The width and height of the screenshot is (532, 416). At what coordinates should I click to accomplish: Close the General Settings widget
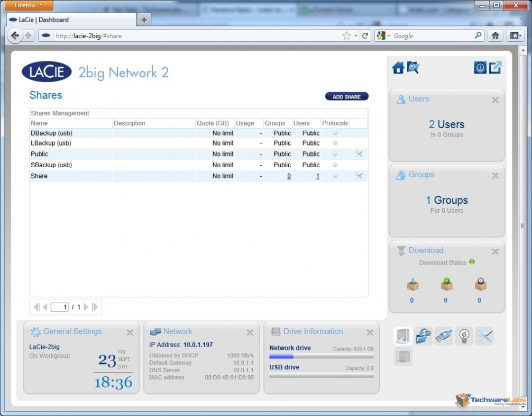click(x=130, y=332)
